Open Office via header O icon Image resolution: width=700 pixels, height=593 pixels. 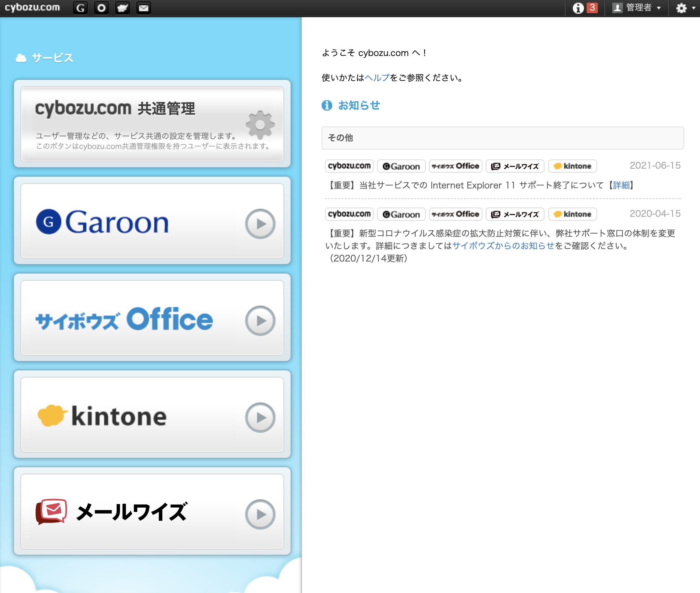[102, 8]
